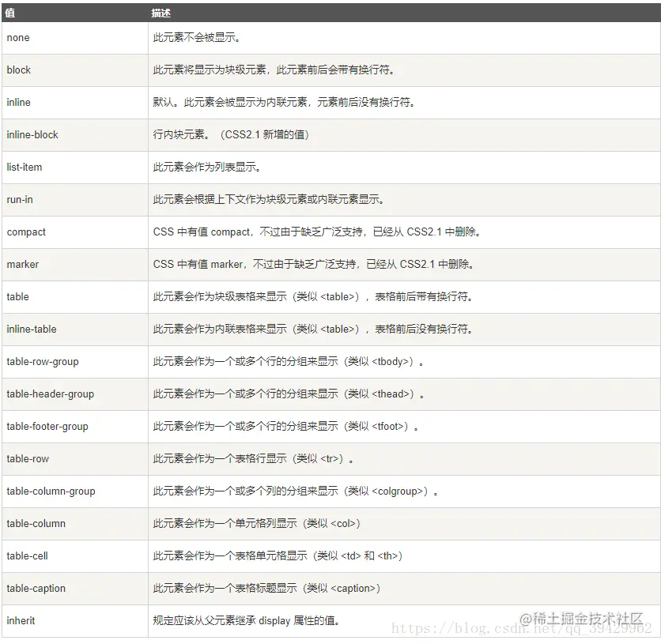This screenshot has width=661, height=644.
Task: Click the compact row description text
Action: [x=317, y=232]
